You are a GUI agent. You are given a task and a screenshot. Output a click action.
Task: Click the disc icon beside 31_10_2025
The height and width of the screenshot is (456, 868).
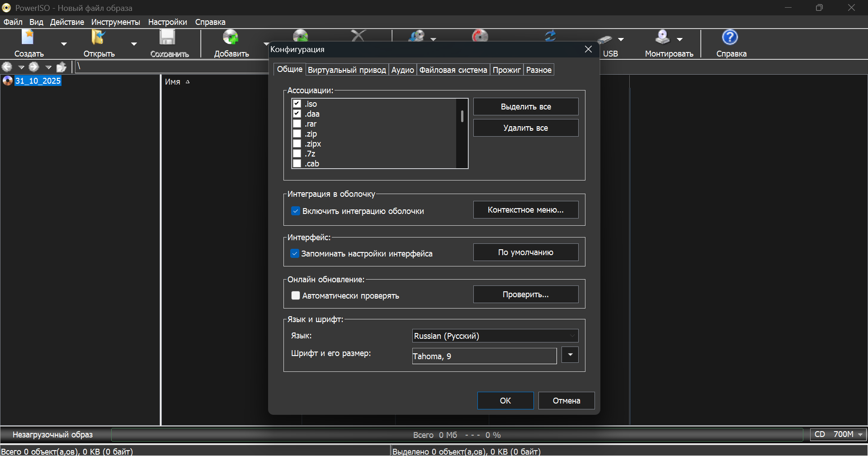click(x=8, y=81)
